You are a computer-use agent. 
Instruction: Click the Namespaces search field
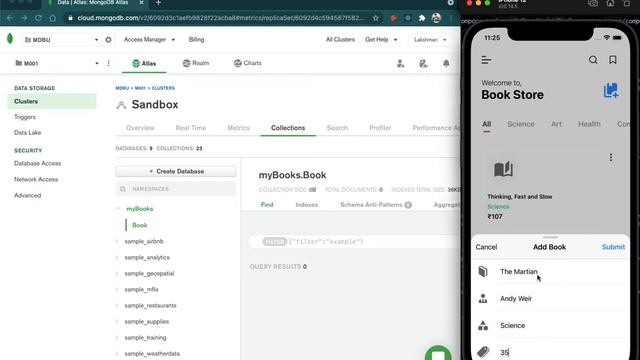[x=176, y=189]
